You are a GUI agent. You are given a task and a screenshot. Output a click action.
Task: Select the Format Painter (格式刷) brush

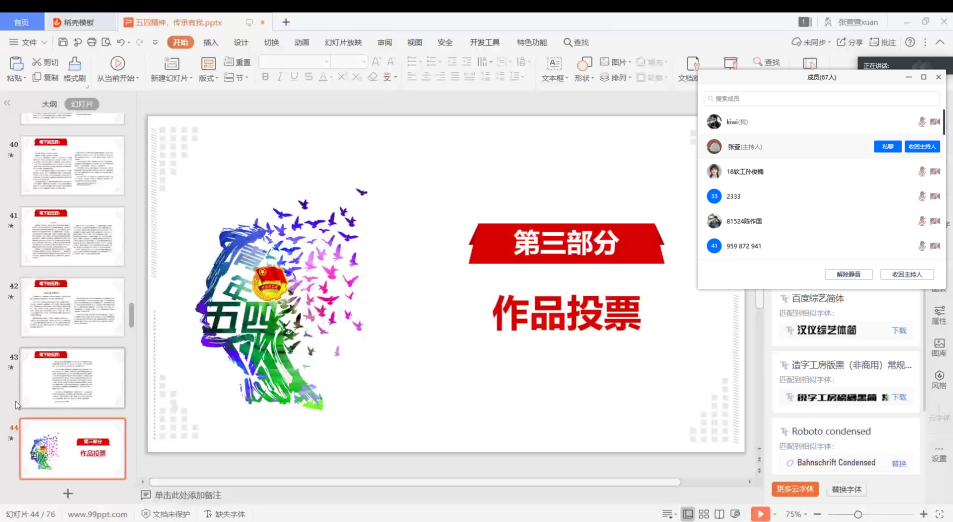[74, 69]
